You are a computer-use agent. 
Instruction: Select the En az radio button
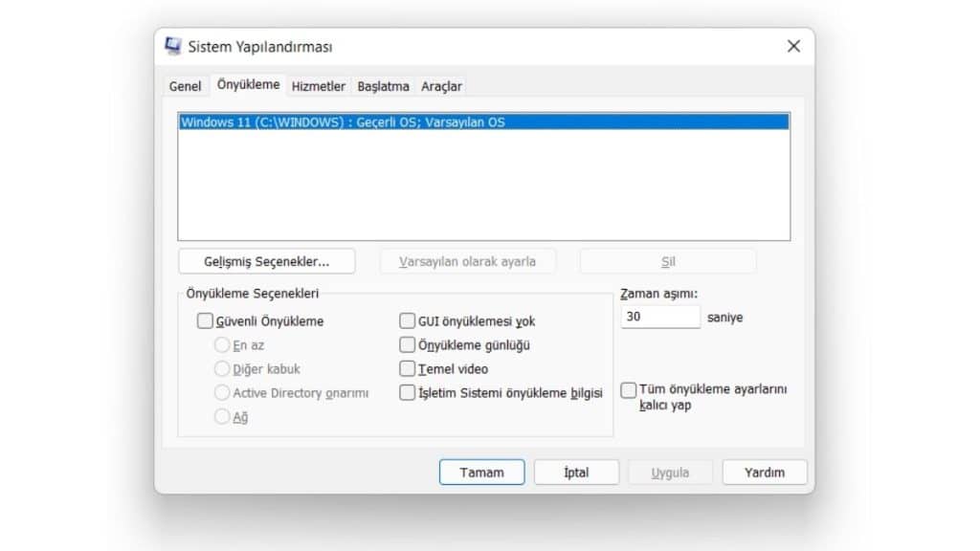(222, 345)
